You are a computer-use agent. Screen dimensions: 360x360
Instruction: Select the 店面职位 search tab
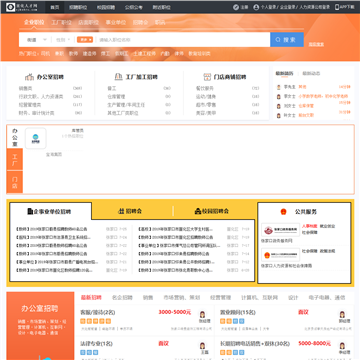[x=88, y=23]
